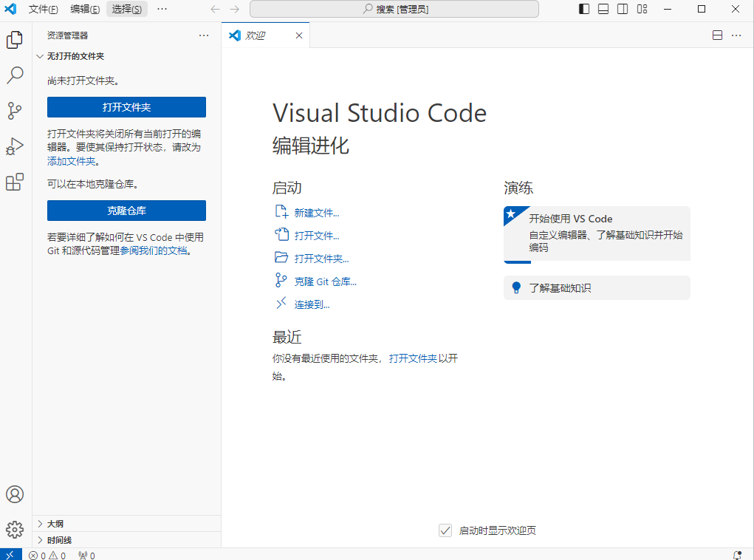Viewport: 754px width, 560px height.
Task: Open the Search view in activity bar
Action: (x=15, y=75)
